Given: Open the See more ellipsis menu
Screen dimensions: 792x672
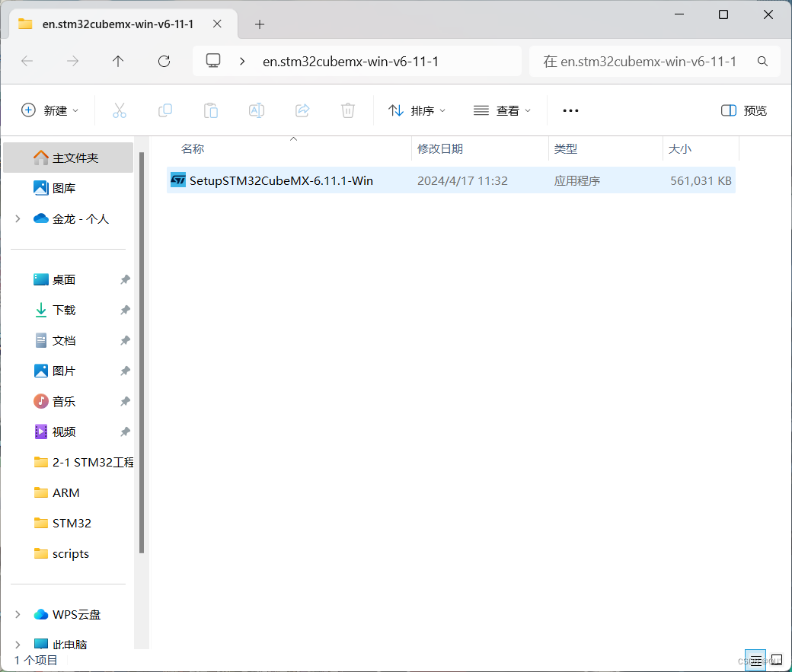Looking at the screenshot, I should [570, 110].
